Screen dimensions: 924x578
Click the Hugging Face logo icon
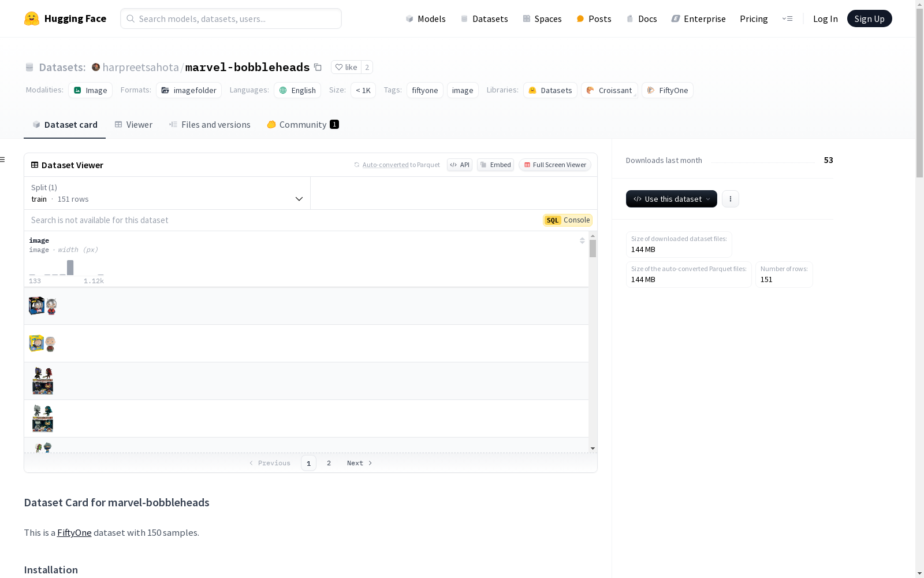32,18
